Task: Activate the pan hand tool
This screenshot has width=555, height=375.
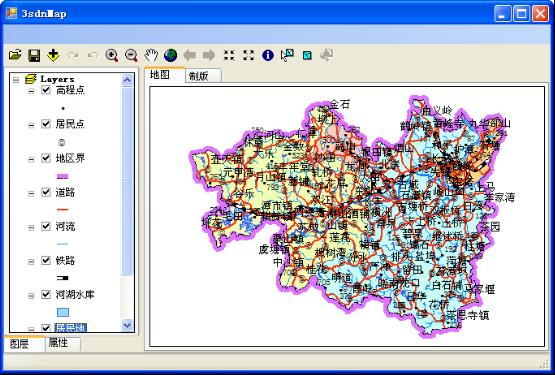Action: (151, 55)
